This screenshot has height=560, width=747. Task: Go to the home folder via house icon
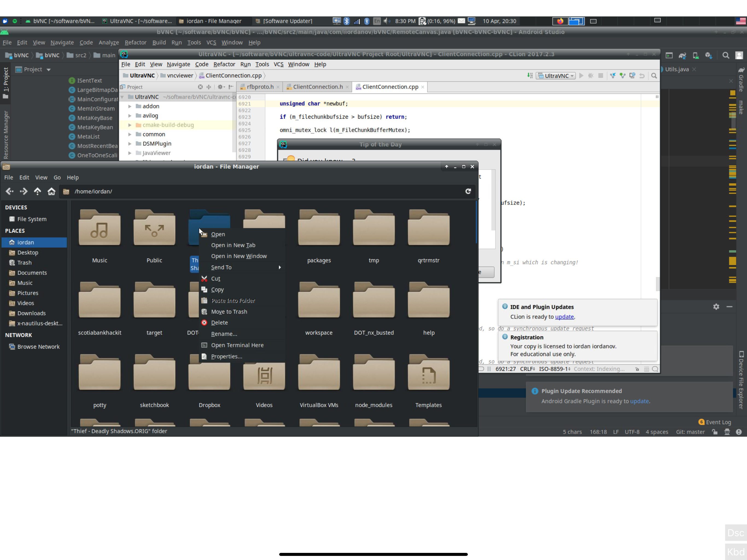[51, 191]
